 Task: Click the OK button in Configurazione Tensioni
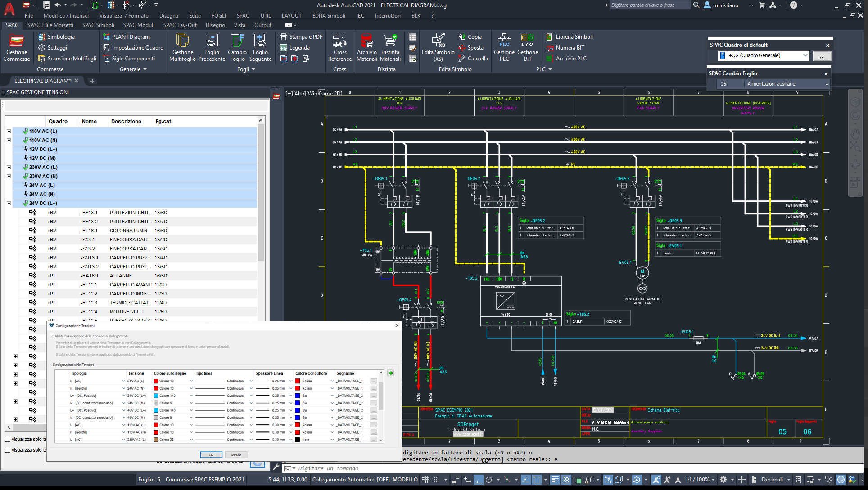coord(210,454)
